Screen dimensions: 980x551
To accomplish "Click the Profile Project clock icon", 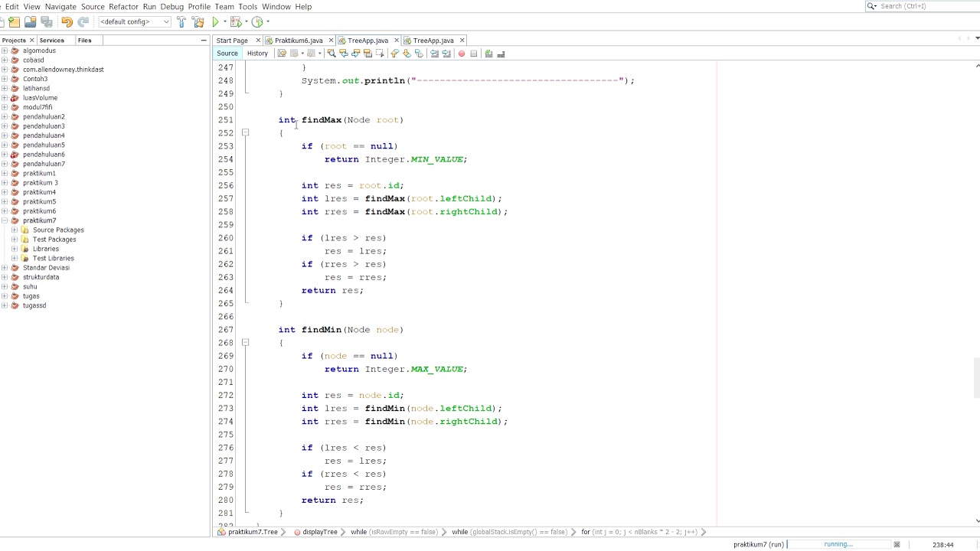I will (x=257, y=22).
